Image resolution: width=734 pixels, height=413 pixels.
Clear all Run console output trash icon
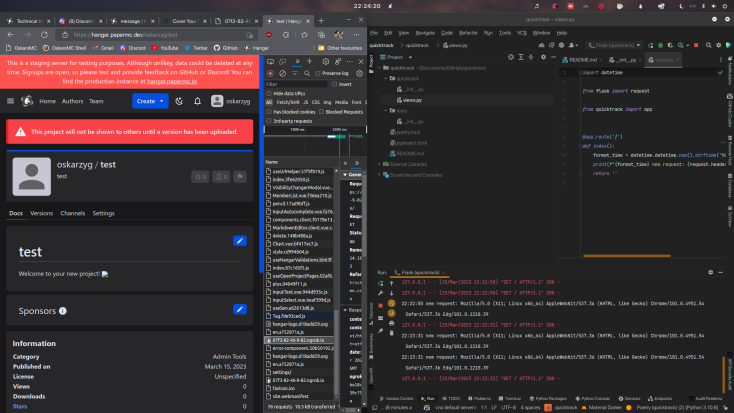point(391,333)
